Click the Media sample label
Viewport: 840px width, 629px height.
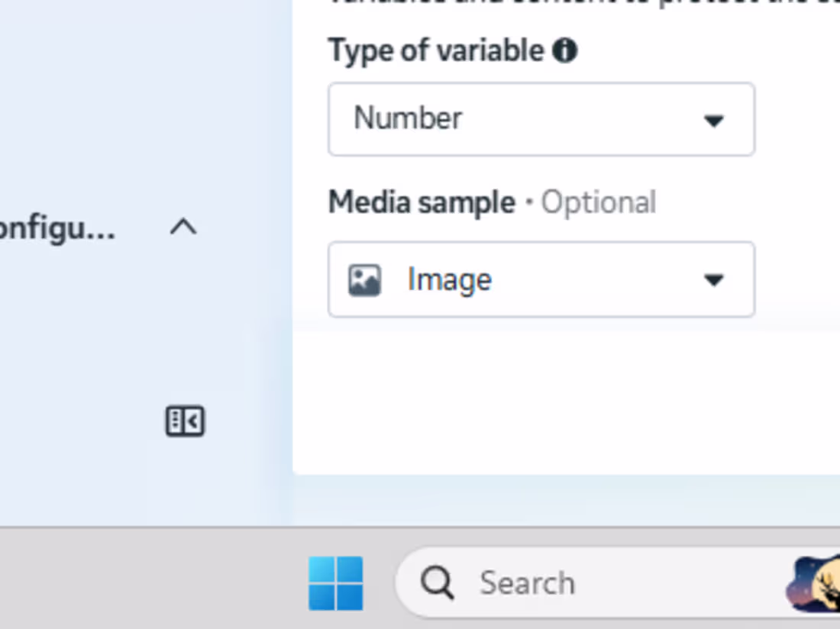point(422,202)
